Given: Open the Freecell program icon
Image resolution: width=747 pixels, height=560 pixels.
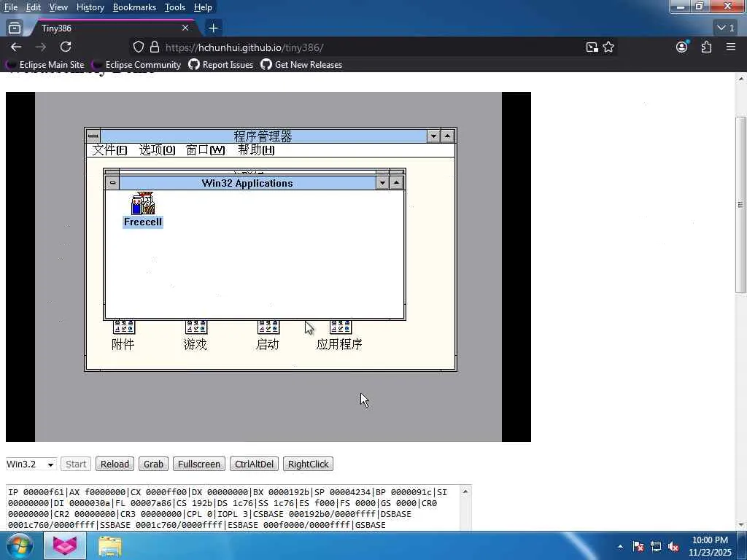Looking at the screenshot, I should (143, 209).
